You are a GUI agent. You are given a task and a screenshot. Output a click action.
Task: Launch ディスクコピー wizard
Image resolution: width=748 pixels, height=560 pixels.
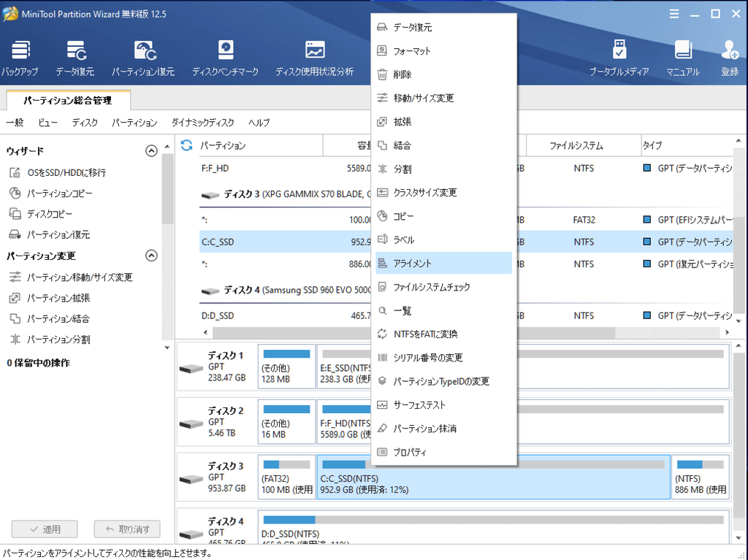[x=41, y=214]
